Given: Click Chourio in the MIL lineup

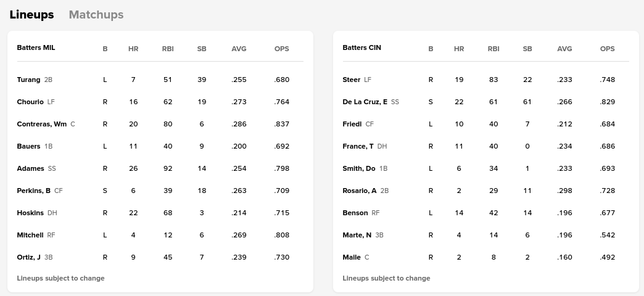Looking at the screenshot, I should pyautogui.click(x=30, y=102).
